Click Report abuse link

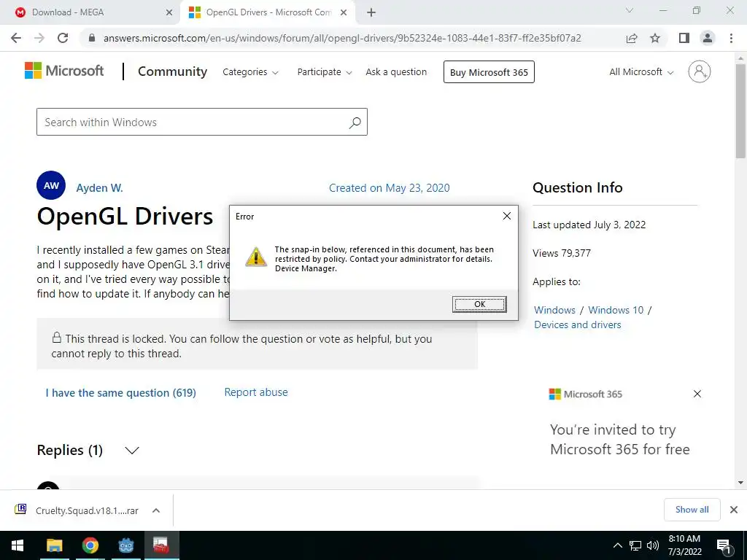coord(256,392)
